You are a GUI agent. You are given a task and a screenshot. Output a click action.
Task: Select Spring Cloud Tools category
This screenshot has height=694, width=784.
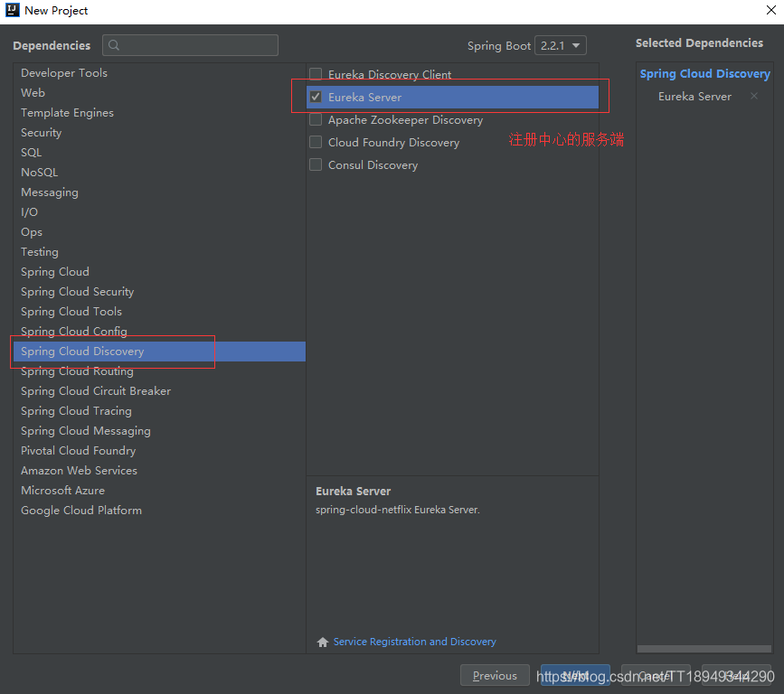159,312
